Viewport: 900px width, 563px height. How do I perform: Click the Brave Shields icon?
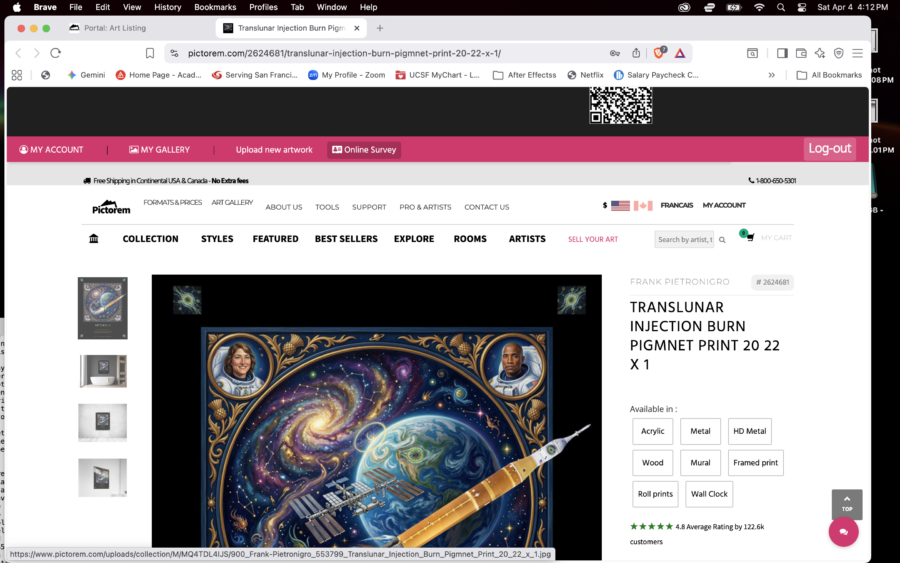click(659, 53)
